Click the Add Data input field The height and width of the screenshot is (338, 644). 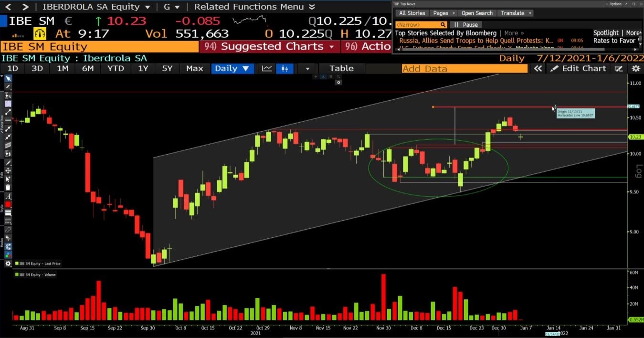(x=465, y=68)
